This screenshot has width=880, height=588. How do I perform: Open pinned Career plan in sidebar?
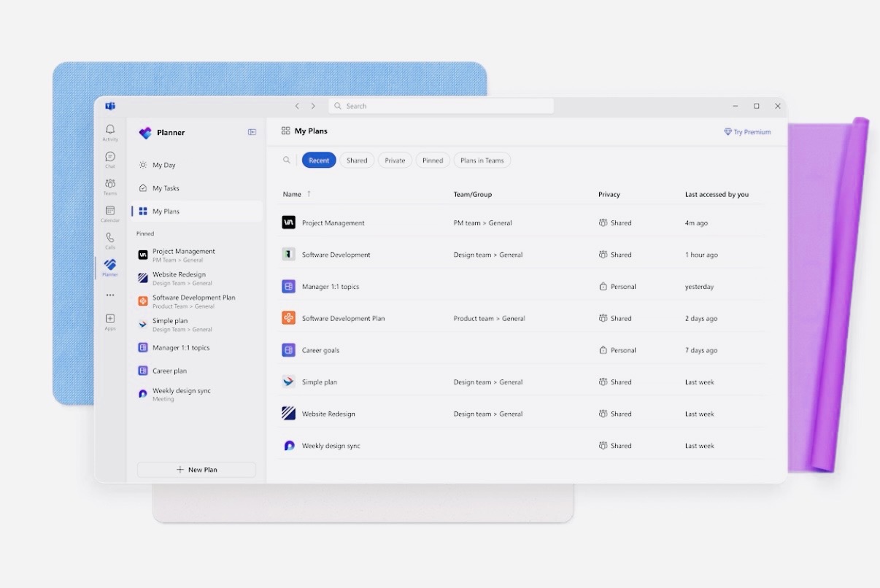196,371
